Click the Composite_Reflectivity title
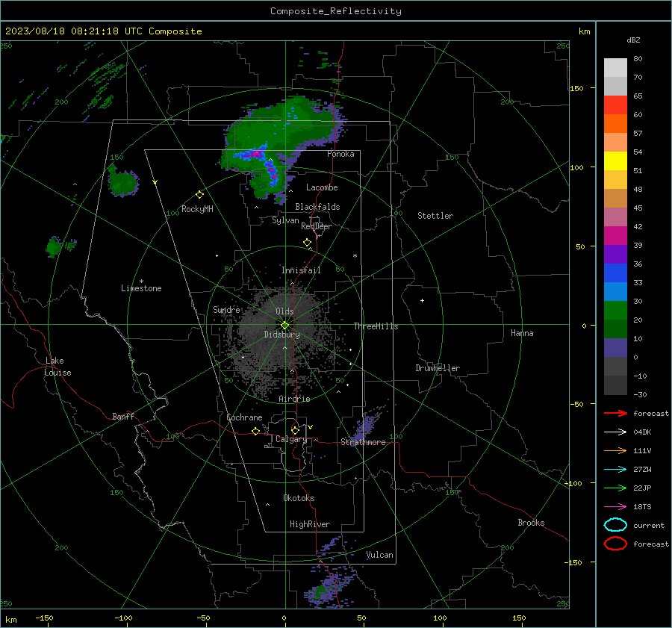 point(336,11)
